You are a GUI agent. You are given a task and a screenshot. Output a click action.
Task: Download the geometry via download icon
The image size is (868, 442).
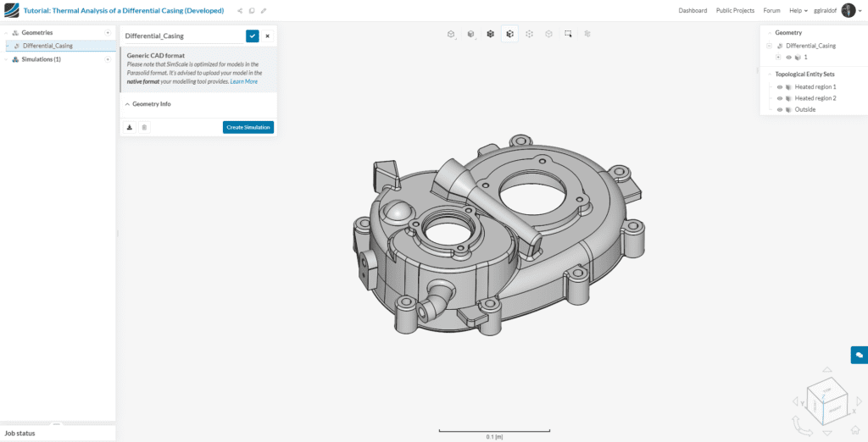point(130,128)
